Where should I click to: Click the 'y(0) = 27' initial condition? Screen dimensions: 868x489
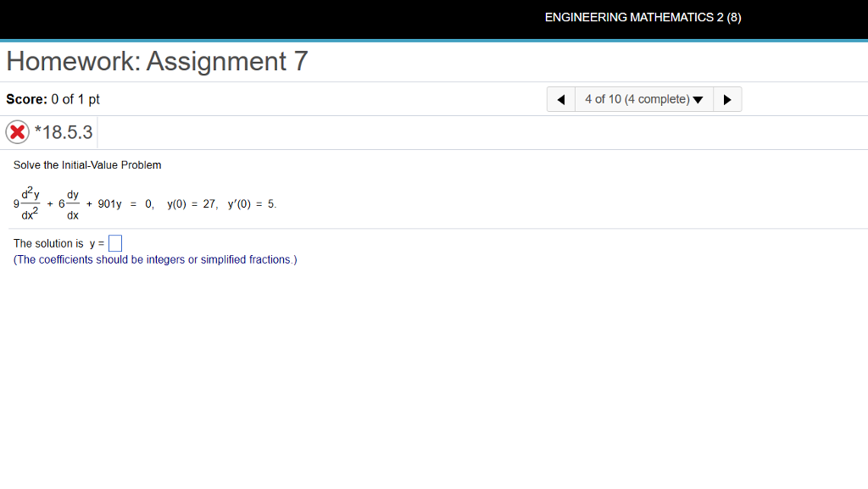pos(192,204)
